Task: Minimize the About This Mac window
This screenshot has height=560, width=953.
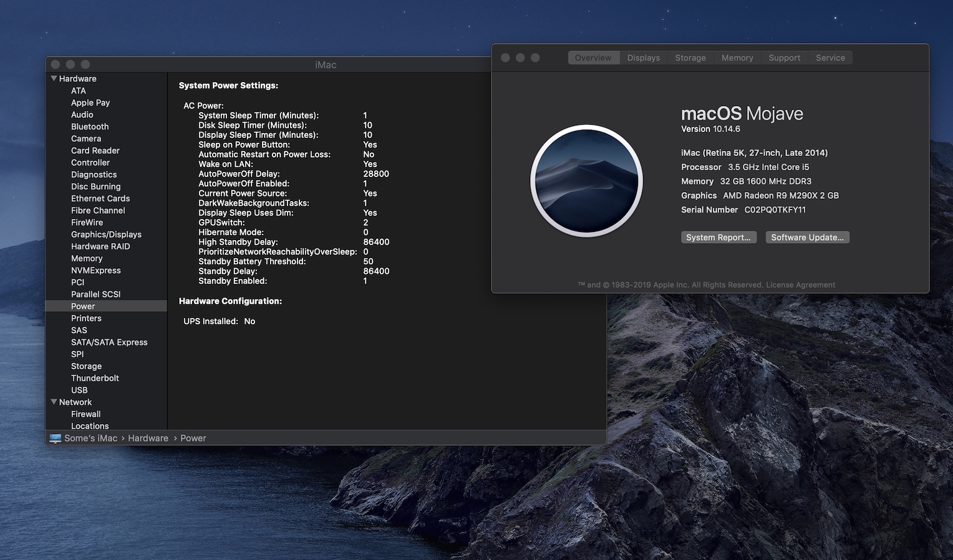Action: [x=520, y=58]
